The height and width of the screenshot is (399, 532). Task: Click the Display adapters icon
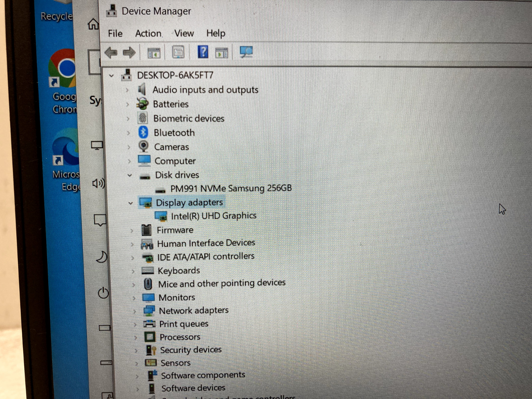tap(146, 202)
